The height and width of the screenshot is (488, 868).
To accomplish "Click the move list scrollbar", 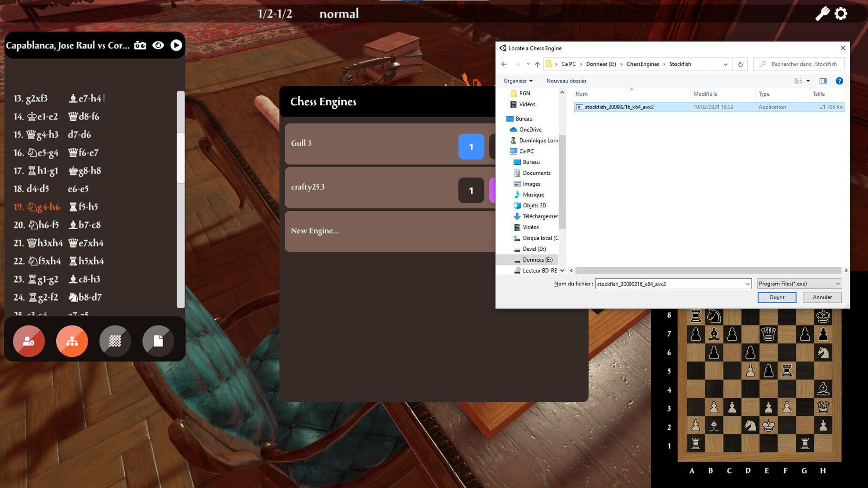I will [180, 157].
